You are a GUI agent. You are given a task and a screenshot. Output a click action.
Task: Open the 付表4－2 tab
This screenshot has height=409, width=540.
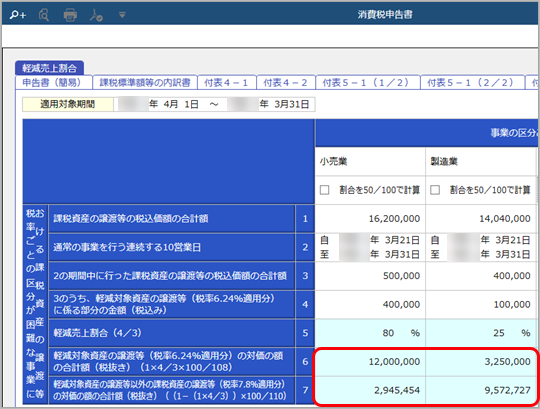(x=286, y=83)
